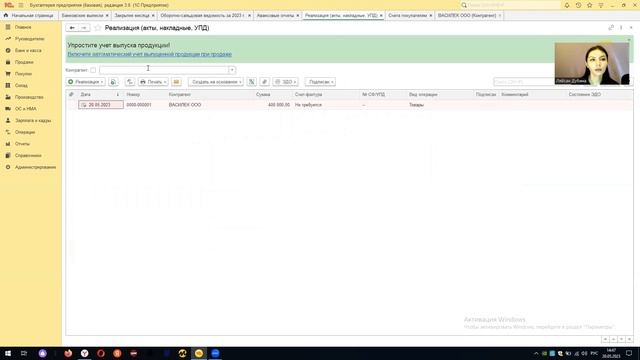Expand the Контрагент filter dropdown arrow
640x360 pixels.
232,70
